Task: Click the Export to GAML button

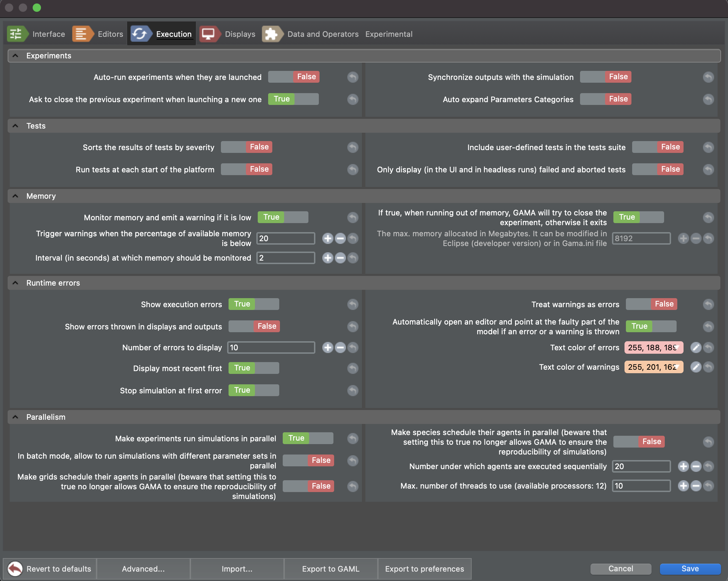Action: 330,569
